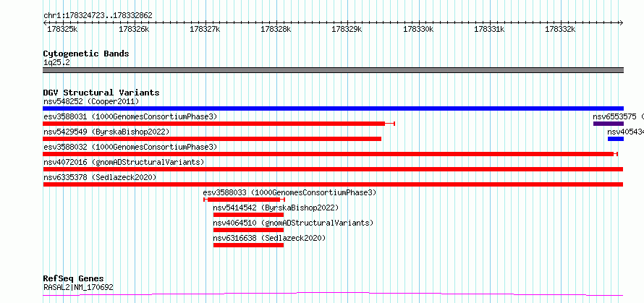Click the 178332k ruler tick label
The height and width of the screenshot is (303, 644).
560,29
